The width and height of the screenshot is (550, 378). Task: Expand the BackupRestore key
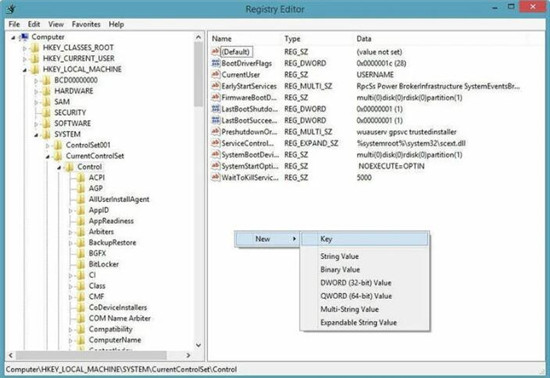(71, 243)
